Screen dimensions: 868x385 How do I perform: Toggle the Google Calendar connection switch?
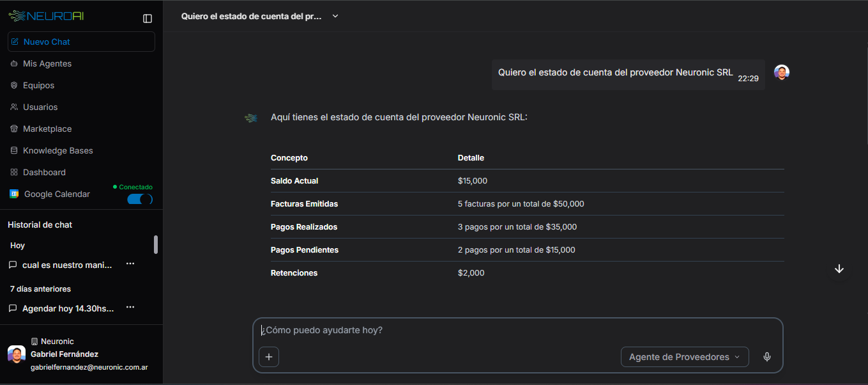point(140,199)
